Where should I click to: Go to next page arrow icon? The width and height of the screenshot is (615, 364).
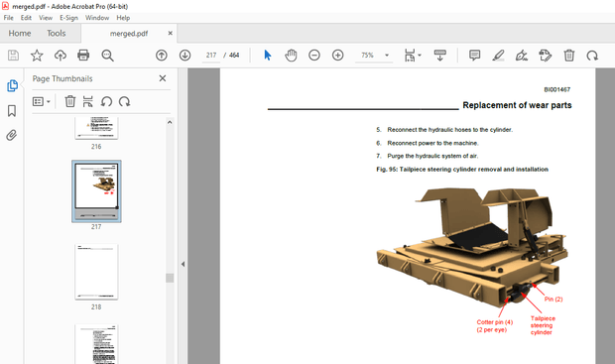point(185,56)
